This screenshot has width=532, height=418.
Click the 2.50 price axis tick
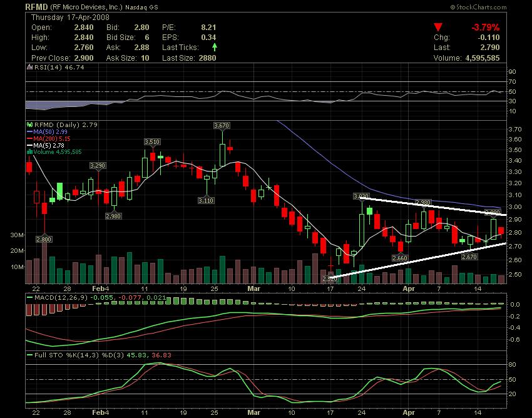(515, 274)
